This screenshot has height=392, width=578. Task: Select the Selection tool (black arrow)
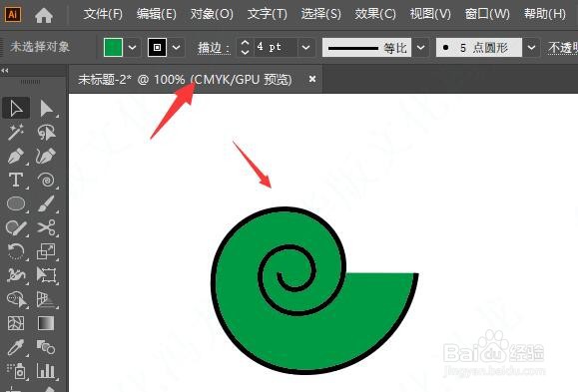pyautogui.click(x=16, y=109)
